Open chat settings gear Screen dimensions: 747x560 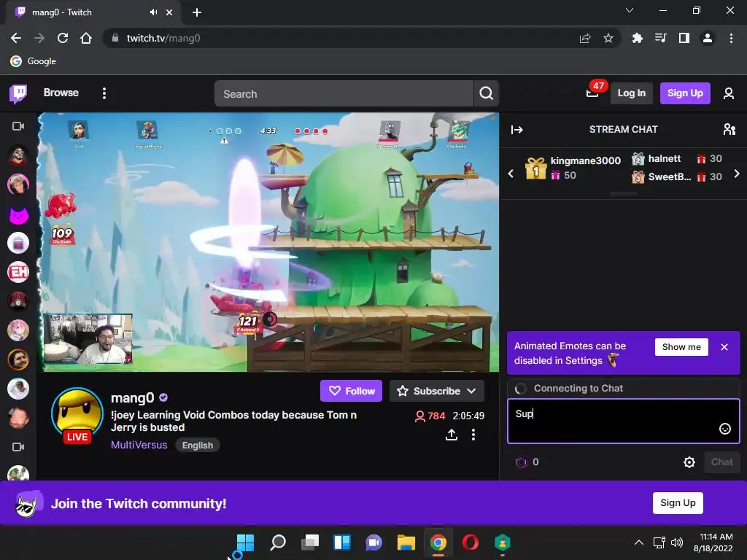coord(689,462)
